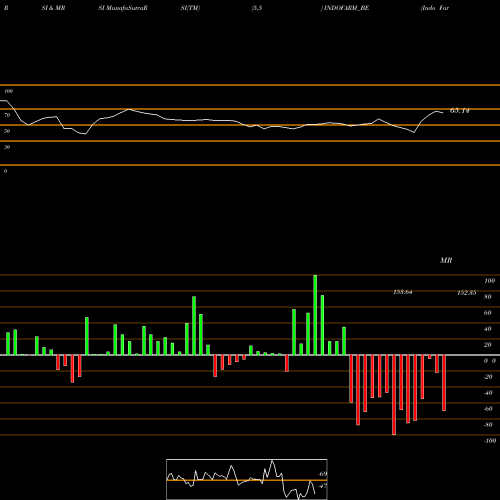Click the "SI MunafaSutraR" header text
This screenshot has width=500, height=500.
point(123,8)
